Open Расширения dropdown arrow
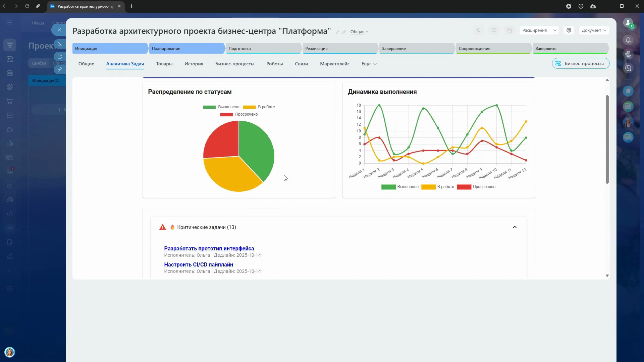 pos(554,30)
